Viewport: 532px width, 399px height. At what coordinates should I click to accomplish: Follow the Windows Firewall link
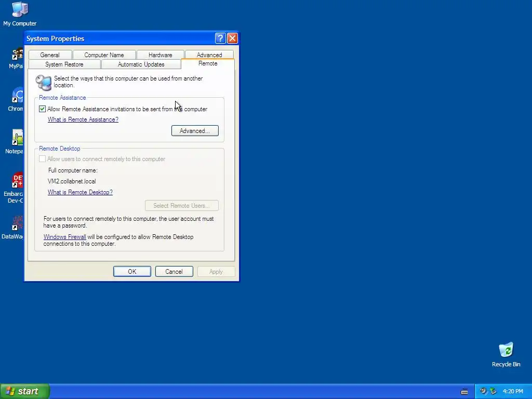[x=64, y=237]
